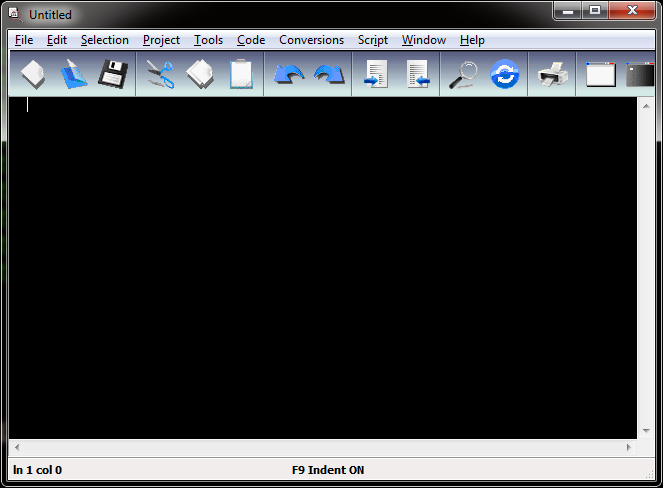Click the Open file toolbar icon
The width and height of the screenshot is (663, 488).
click(73, 74)
